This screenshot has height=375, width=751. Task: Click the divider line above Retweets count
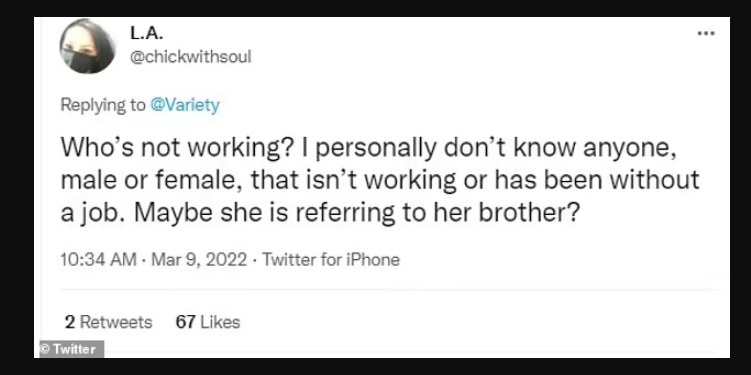(x=389, y=290)
